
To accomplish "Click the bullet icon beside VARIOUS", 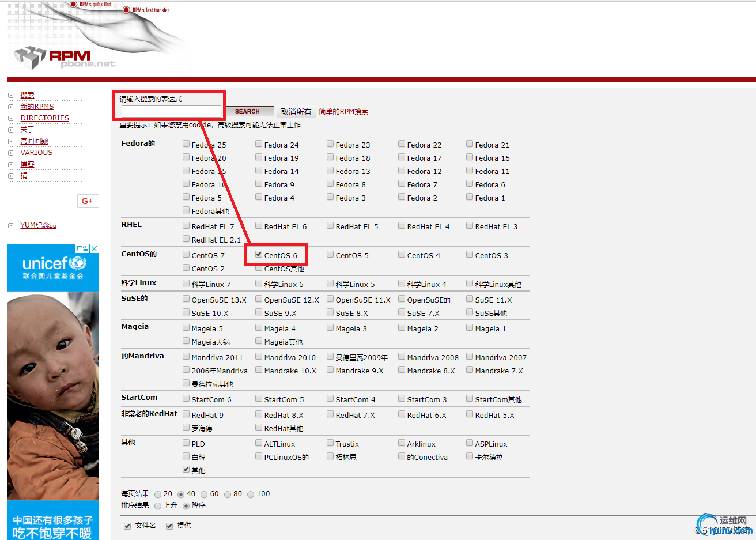I will (10, 153).
